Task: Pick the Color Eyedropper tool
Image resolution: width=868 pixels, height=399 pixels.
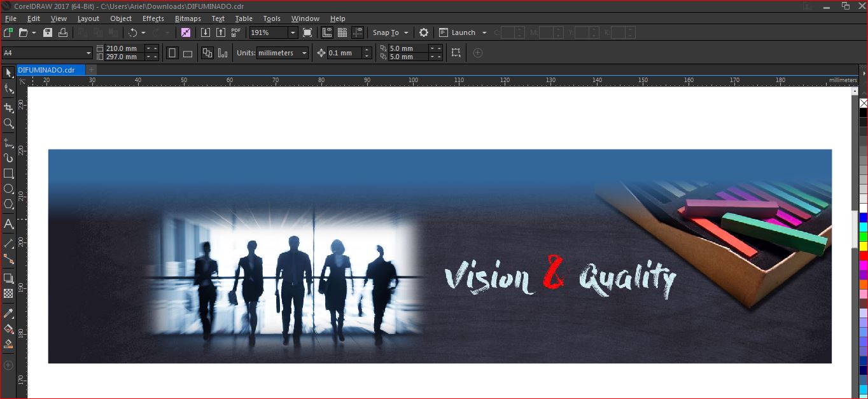Action: pos(8,313)
